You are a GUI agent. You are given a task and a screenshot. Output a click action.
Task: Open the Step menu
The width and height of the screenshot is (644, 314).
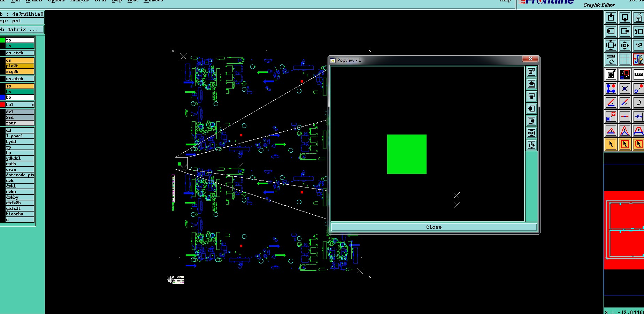[x=117, y=1]
